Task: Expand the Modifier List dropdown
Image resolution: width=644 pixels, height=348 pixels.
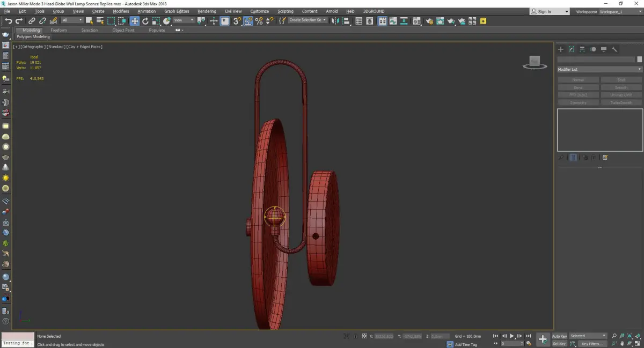Action: (599, 69)
